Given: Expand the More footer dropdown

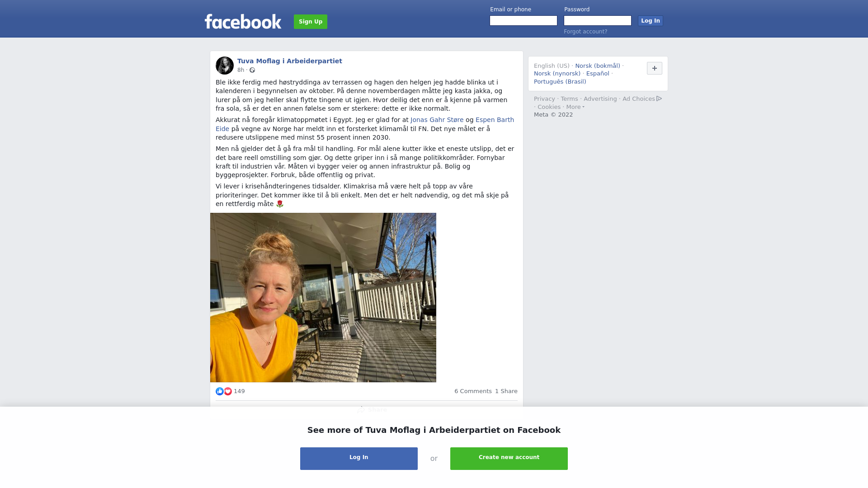Looking at the screenshot, I should click(575, 107).
